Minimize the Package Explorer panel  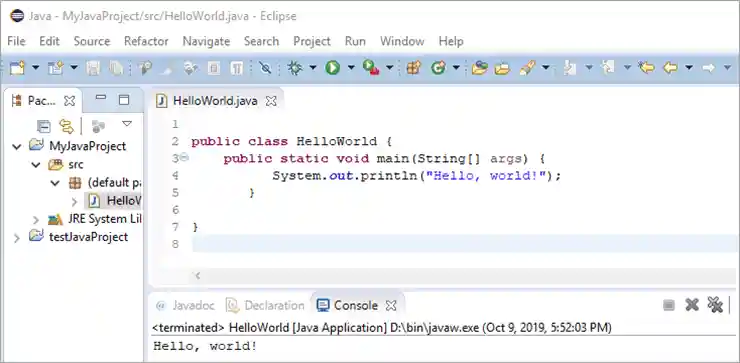101,98
